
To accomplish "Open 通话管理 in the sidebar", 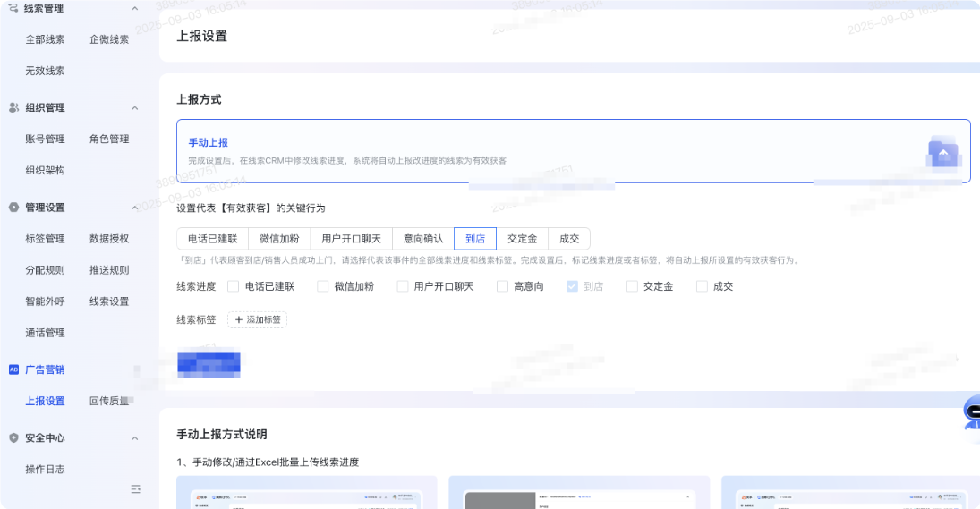I will point(45,332).
